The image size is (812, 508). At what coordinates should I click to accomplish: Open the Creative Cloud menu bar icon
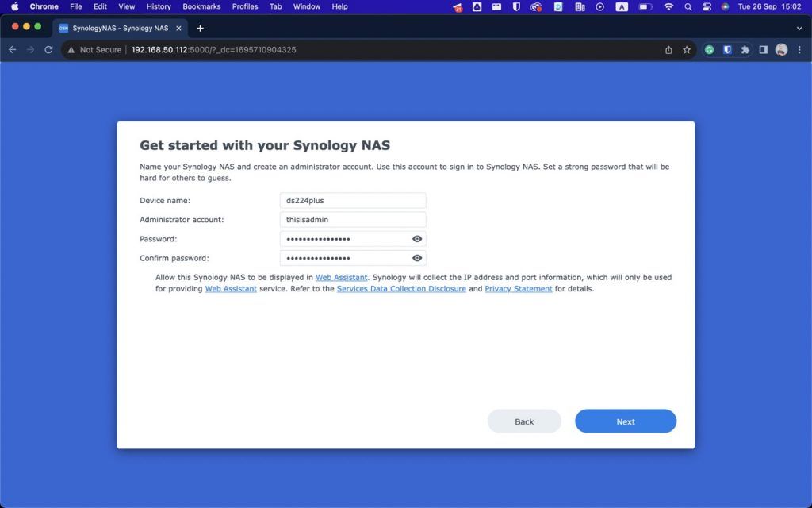tap(536, 6)
